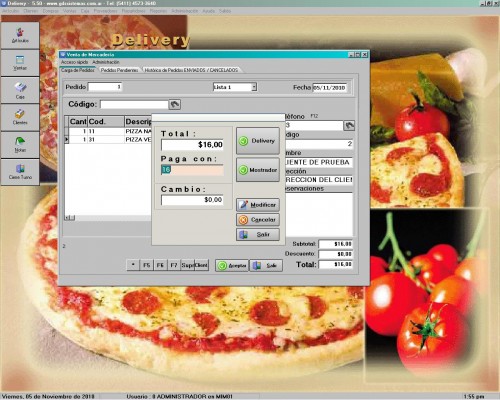Choose the Mostrador button
This screenshot has width=500, height=400.
258,170
